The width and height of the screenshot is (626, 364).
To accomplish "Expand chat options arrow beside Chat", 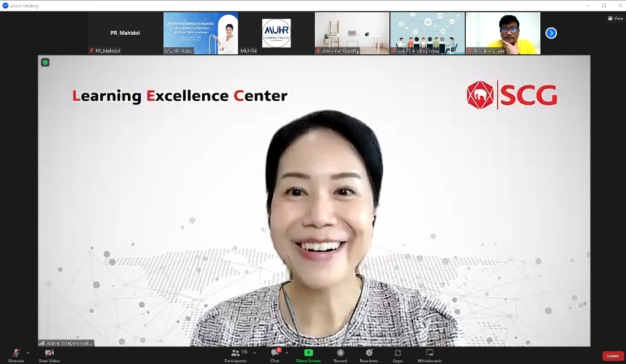I will (287, 352).
